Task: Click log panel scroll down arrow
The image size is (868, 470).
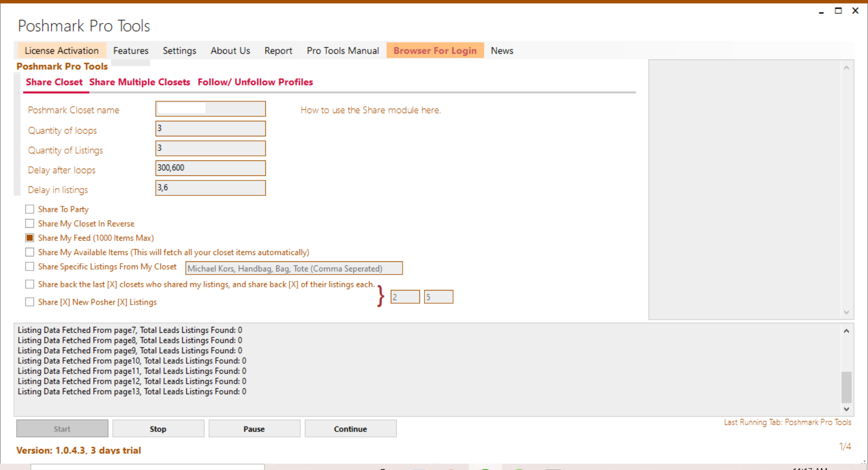Action: click(846, 409)
